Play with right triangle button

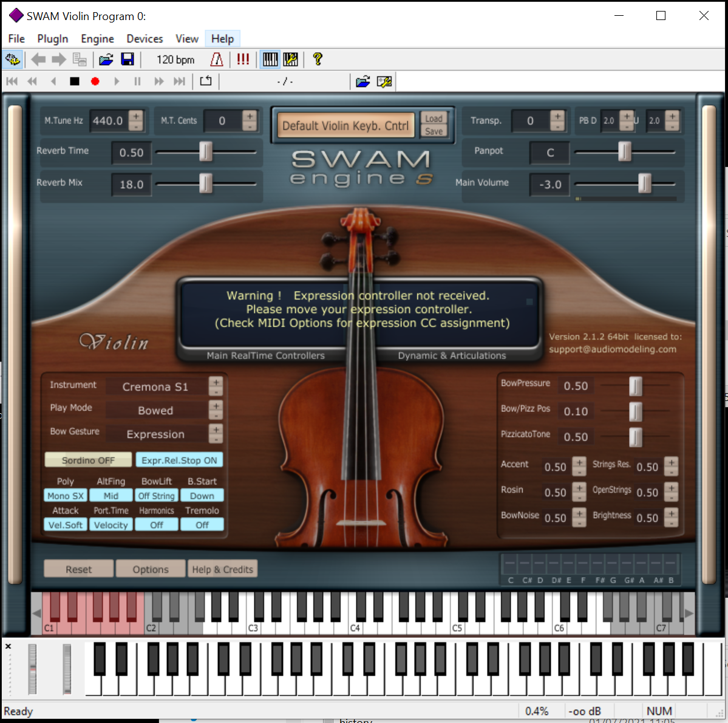click(x=117, y=82)
